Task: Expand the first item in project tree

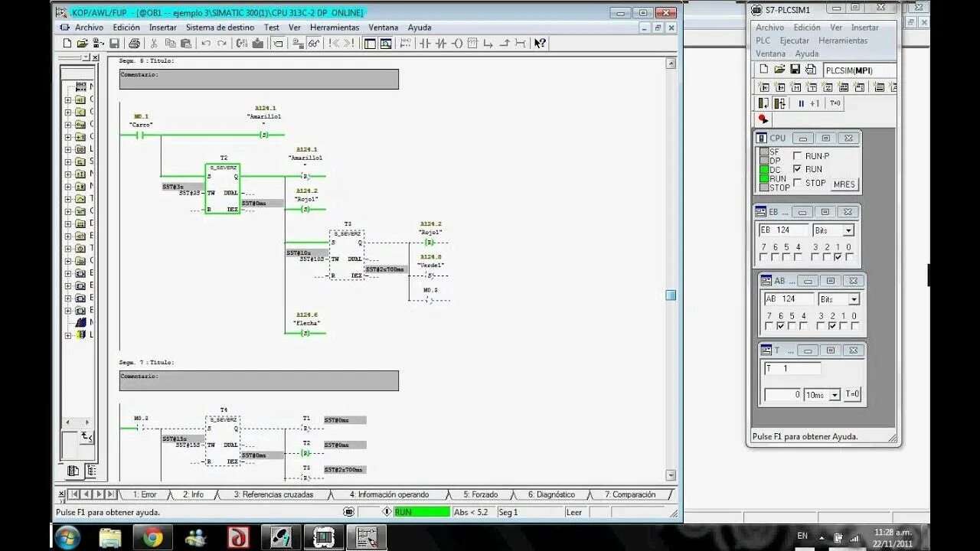Action: pyautogui.click(x=68, y=99)
